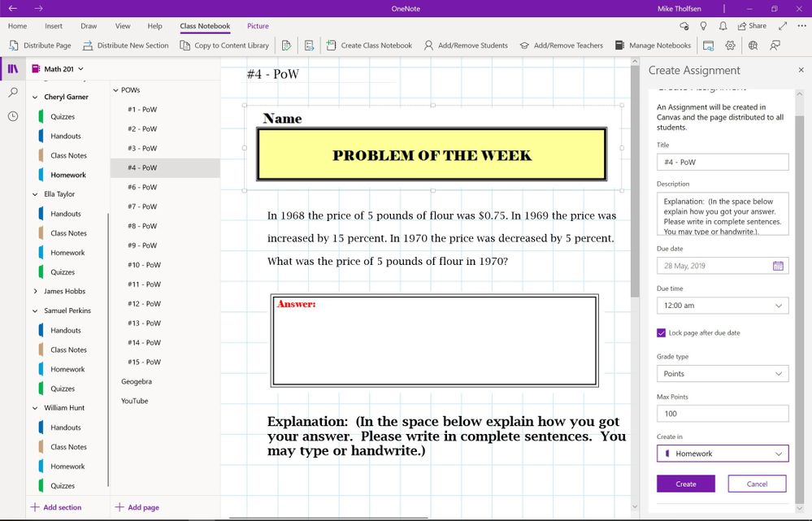Collapse Samuel Perkins section group

(35, 310)
